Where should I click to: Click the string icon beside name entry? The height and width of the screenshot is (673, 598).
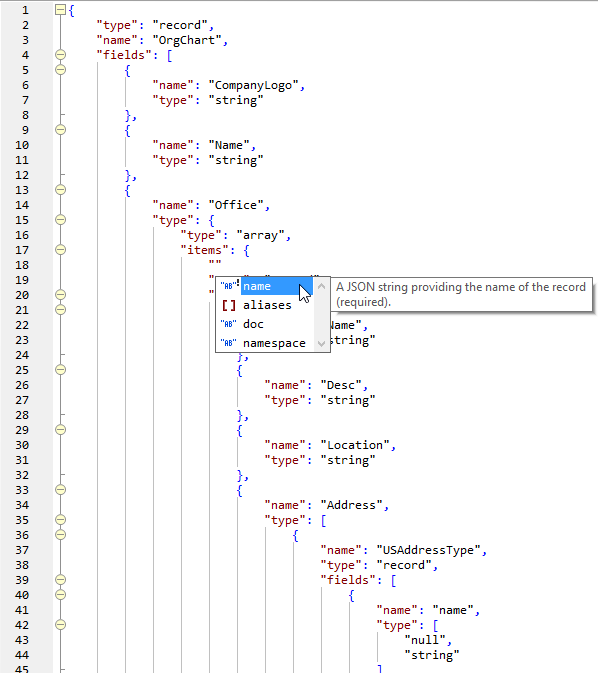228,286
